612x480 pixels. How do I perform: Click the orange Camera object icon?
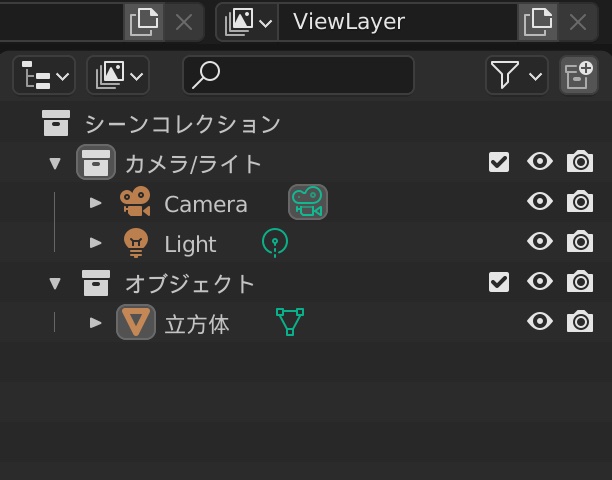pos(135,203)
